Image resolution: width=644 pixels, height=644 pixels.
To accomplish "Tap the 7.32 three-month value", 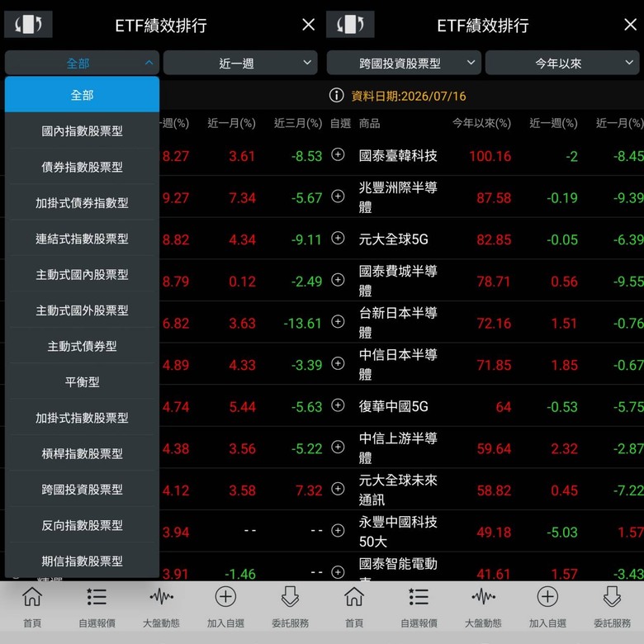I will [309, 490].
